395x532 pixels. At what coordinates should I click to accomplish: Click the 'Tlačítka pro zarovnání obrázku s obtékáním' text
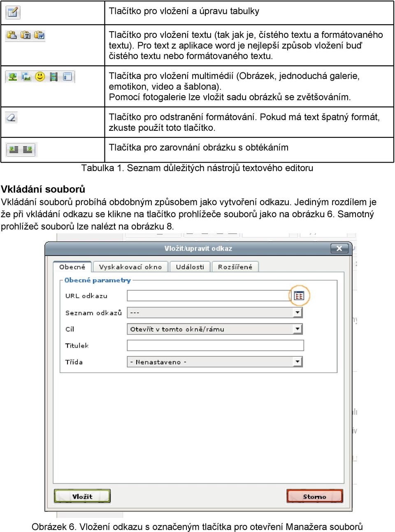click(x=198, y=147)
